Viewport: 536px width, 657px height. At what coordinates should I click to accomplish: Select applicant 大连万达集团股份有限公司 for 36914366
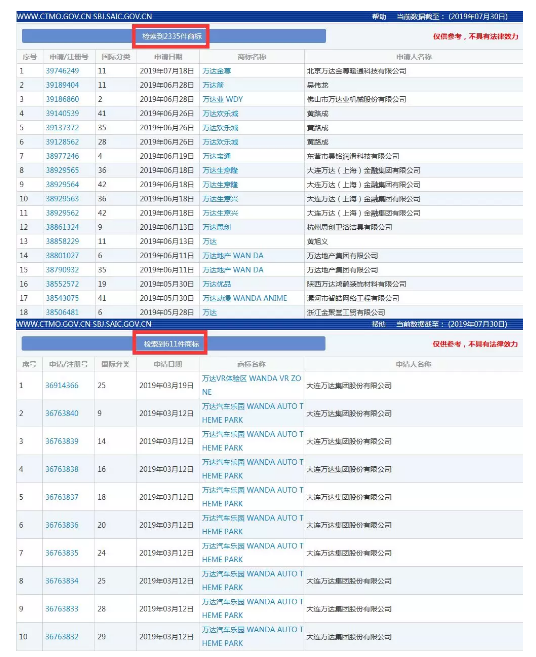349,385
